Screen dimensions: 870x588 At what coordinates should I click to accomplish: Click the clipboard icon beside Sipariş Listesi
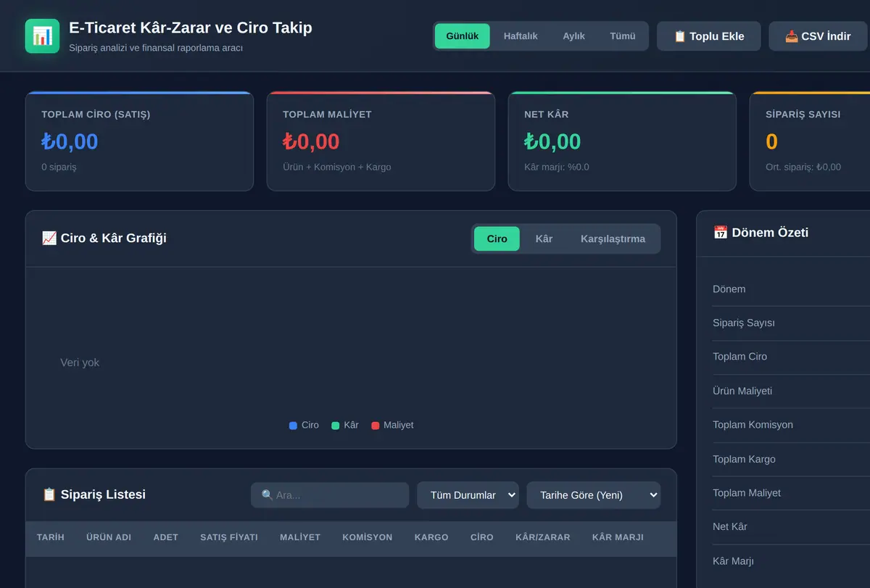(x=49, y=494)
